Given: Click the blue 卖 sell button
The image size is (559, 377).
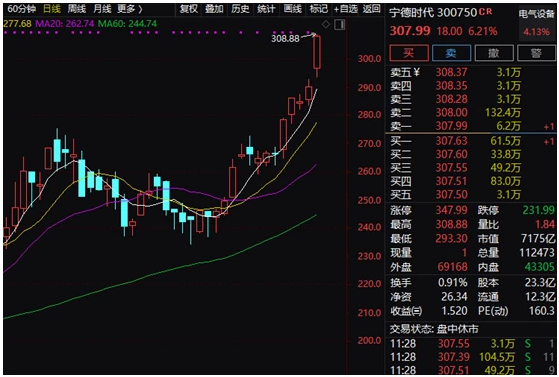Looking at the screenshot, I should tap(451, 53).
